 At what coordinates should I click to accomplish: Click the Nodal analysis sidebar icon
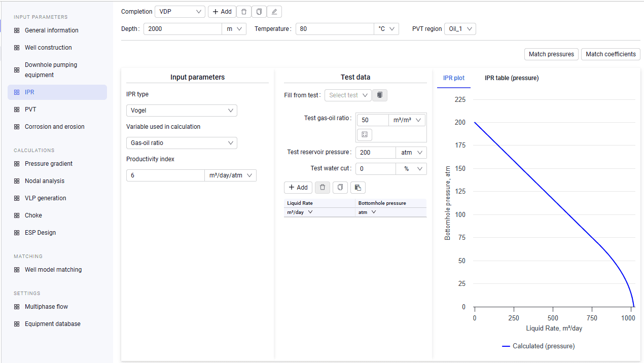17,181
